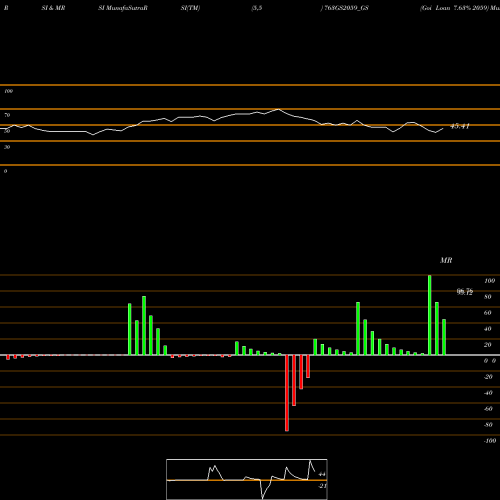
Task: Click the '-100' label on the MR axis
Action: [x=490, y=441]
